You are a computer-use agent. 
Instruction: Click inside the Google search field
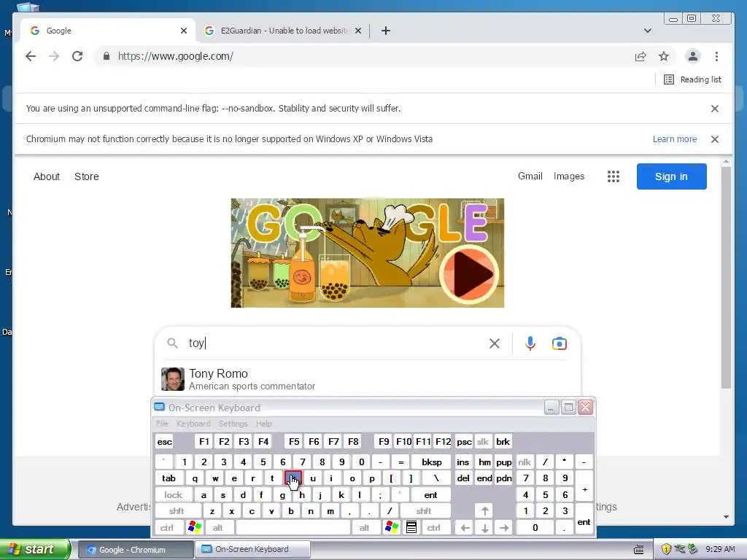[x=333, y=343]
